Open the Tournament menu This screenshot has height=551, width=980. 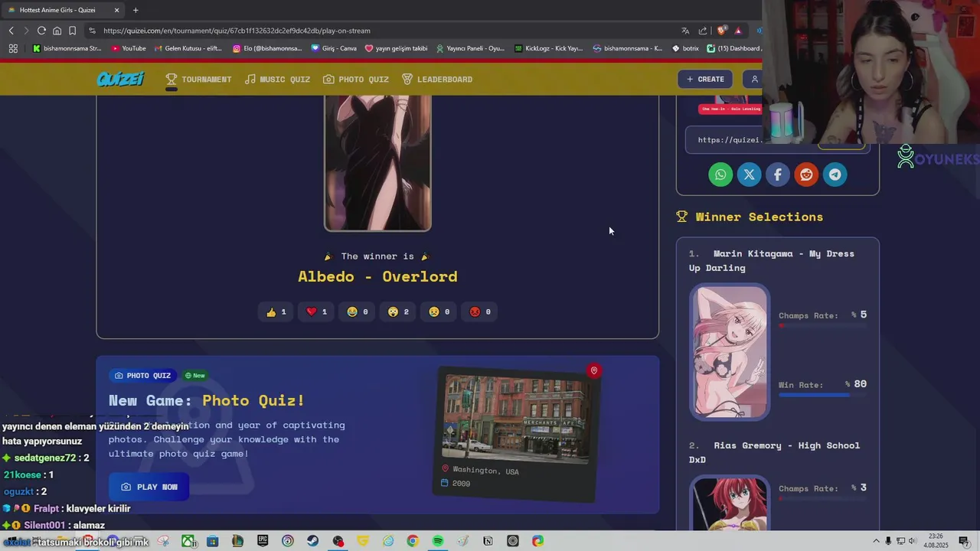198,80
